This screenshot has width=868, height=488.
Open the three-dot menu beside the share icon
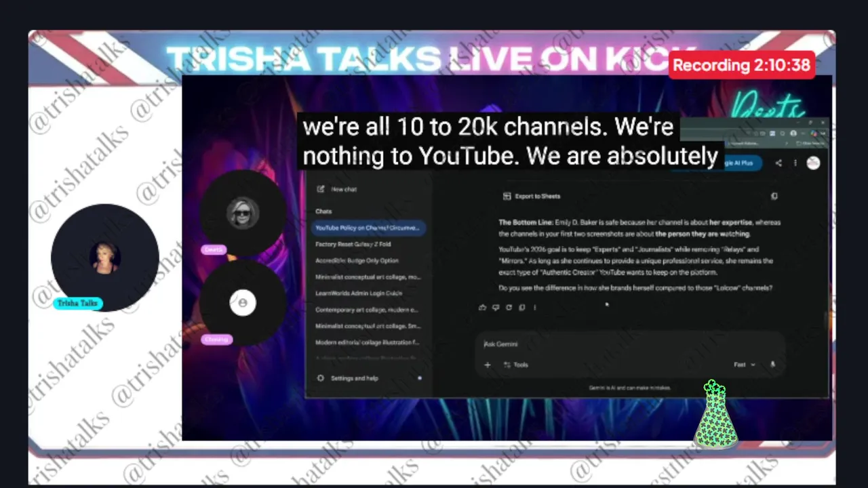(795, 163)
